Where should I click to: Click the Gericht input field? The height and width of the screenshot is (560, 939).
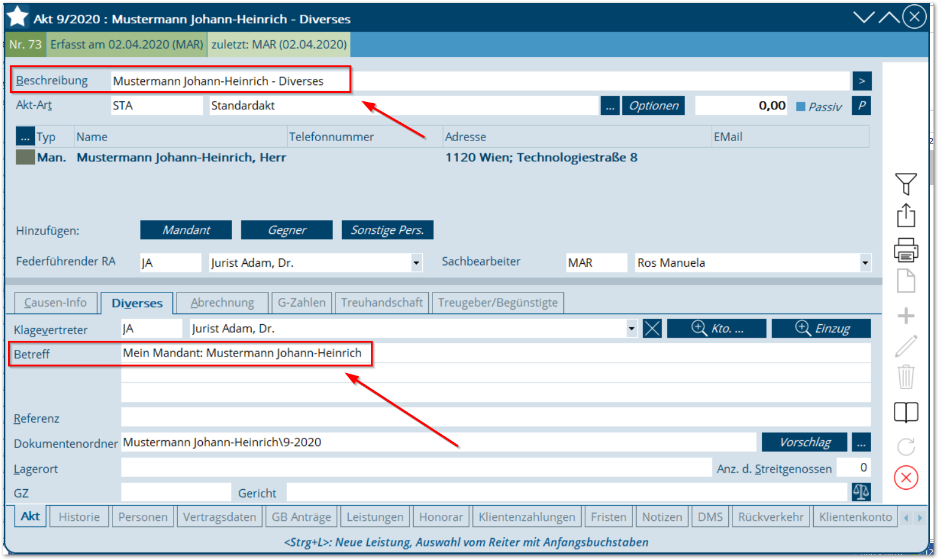(567, 492)
